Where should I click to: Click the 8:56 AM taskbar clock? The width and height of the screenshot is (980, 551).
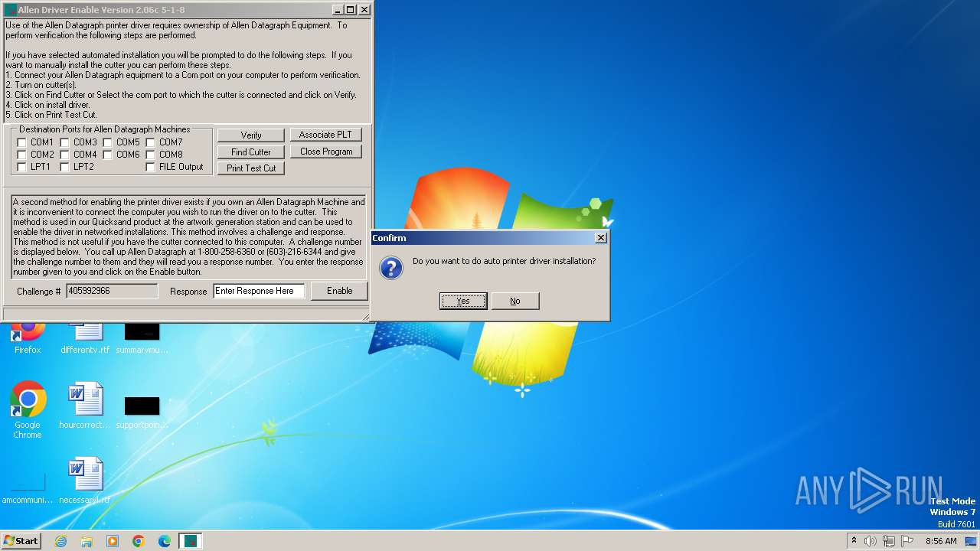pos(941,541)
